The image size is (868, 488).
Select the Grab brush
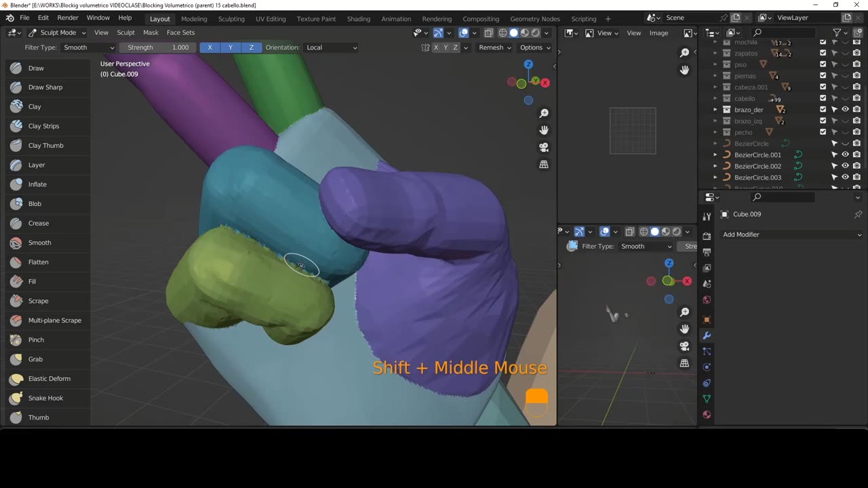[x=47, y=359]
